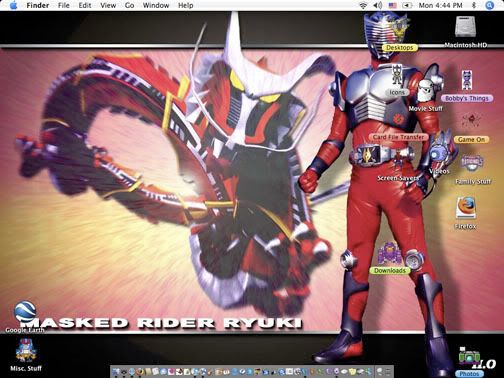Open the Finder application menu
This screenshot has height=378, width=504.
[38, 5]
